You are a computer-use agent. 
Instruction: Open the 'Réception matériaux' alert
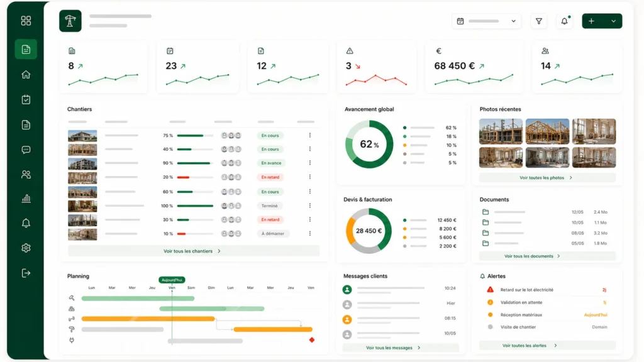[x=547, y=315]
